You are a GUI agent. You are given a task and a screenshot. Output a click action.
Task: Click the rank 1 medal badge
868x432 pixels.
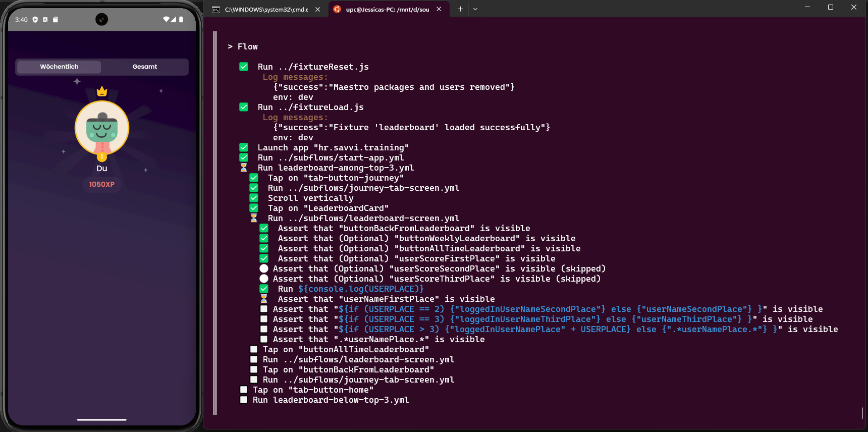coord(101,157)
